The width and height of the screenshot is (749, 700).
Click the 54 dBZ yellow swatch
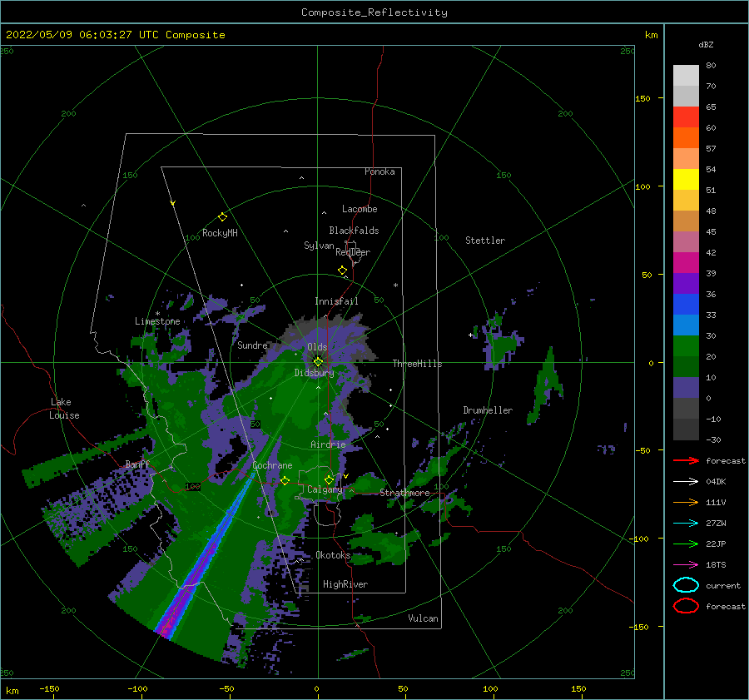686,180
